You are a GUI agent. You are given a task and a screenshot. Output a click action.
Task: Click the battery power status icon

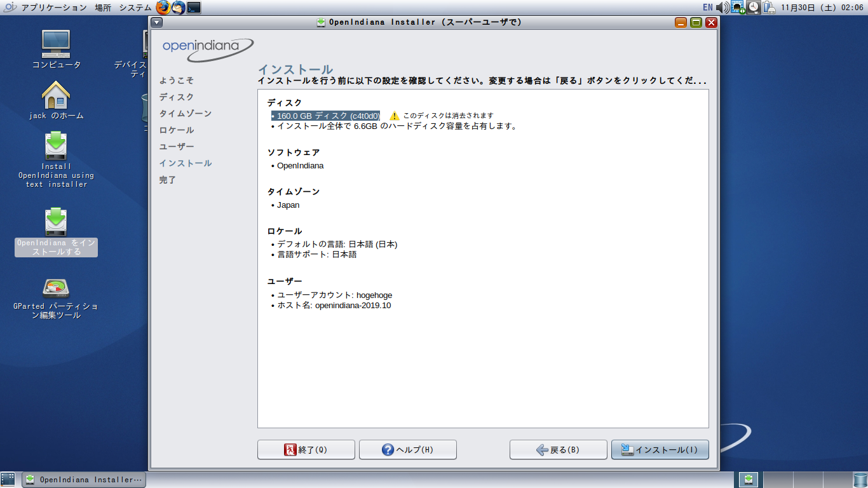(769, 8)
